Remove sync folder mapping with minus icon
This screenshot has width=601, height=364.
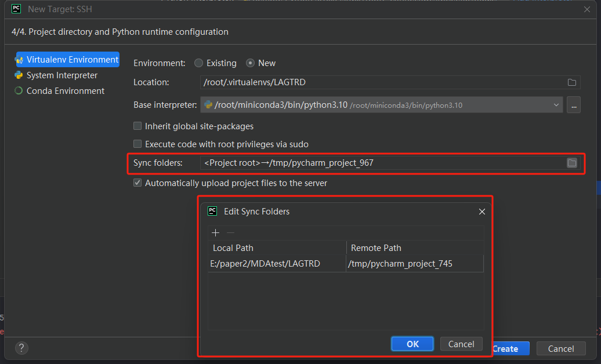[x=230, y=232]
